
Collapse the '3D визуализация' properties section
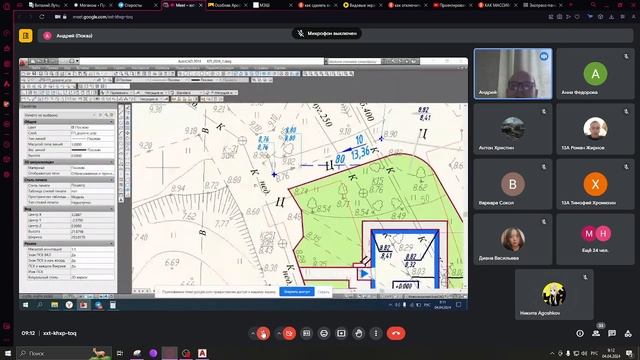point(111,162)
